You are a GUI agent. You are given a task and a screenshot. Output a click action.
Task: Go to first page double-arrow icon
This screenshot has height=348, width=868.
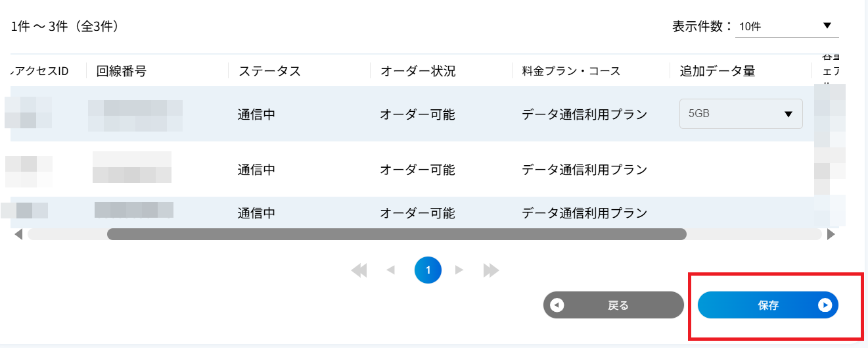point(359,270)
